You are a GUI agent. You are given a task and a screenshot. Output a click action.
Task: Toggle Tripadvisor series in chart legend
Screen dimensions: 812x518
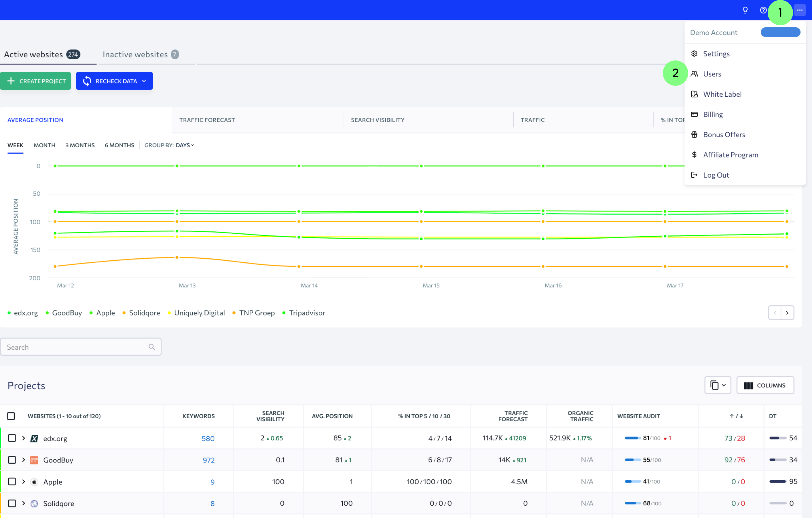[x=303, y=313]
